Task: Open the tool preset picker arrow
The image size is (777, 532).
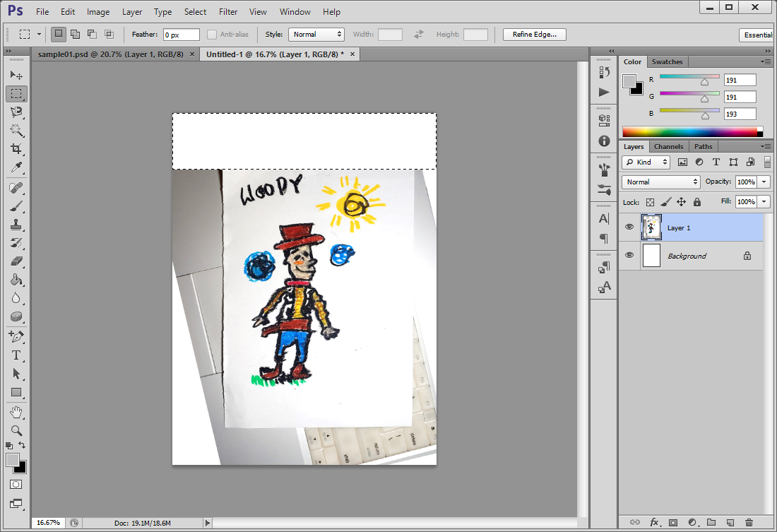Action: 39,34
